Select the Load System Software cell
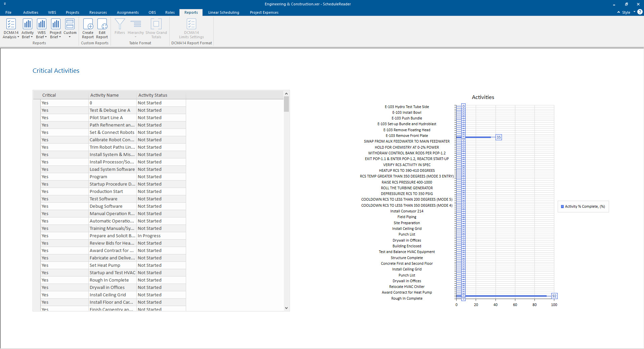 tap(112, 169)
